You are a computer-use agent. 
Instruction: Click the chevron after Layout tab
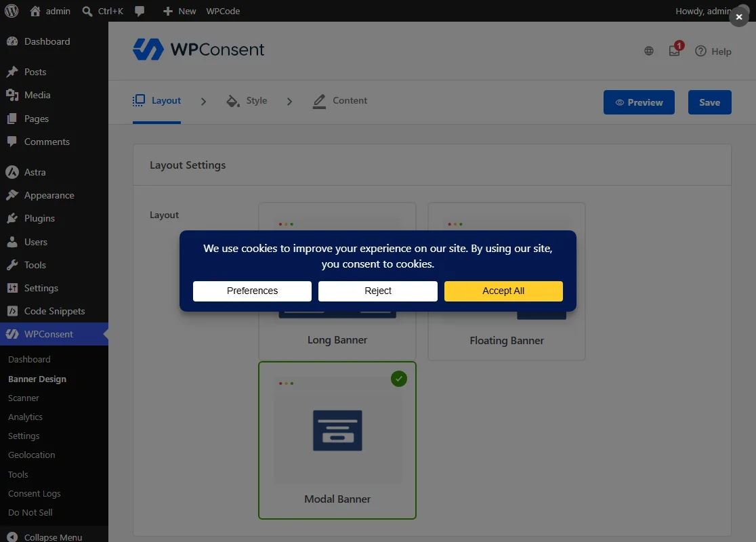(203, 101)
